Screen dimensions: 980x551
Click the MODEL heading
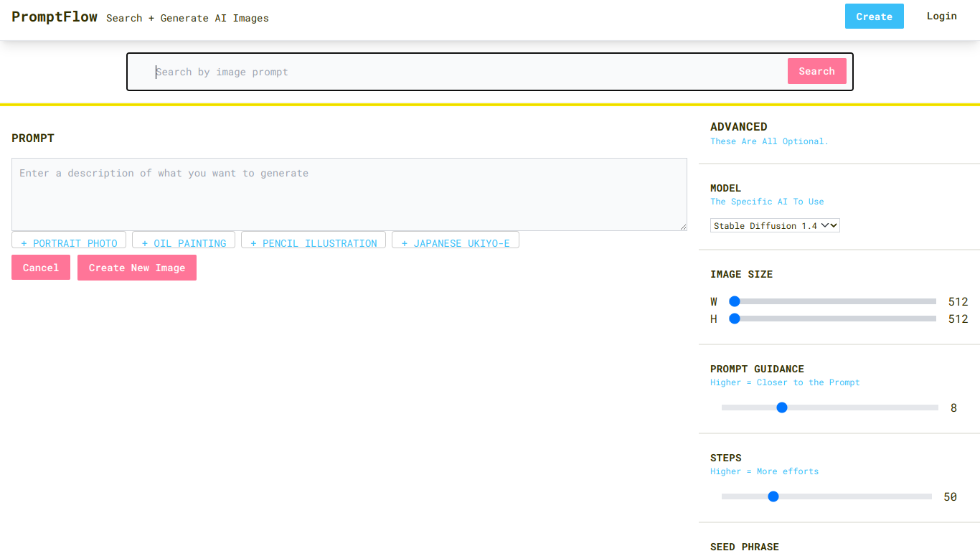[725, 188]
